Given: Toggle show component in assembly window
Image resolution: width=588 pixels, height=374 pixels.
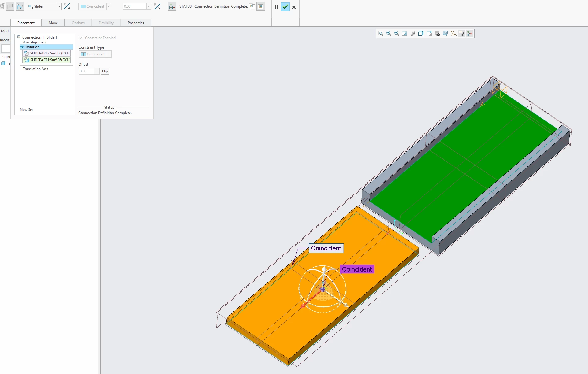Looking at the screenshot, I should tap(261, 6).
